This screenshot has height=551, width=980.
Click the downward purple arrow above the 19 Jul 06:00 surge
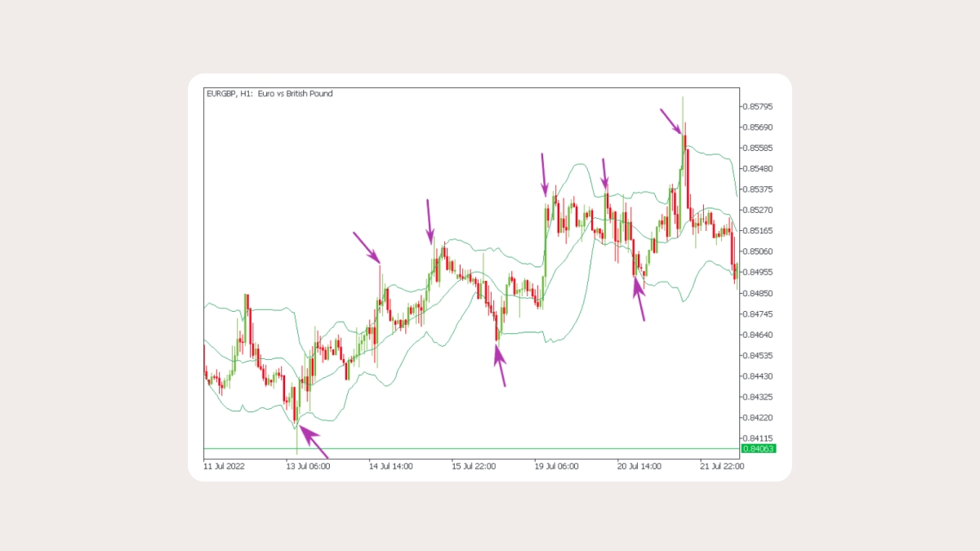(544, 175)
